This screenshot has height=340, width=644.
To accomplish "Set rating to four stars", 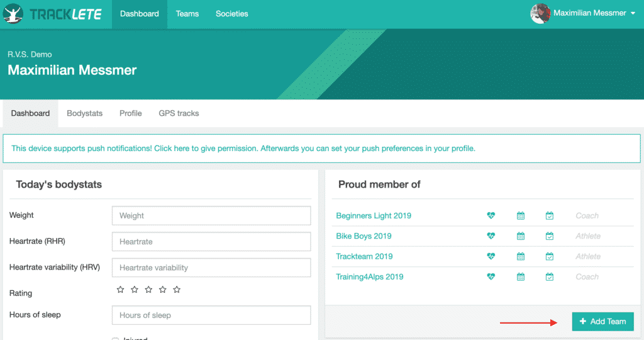I will tap(163, 290).
